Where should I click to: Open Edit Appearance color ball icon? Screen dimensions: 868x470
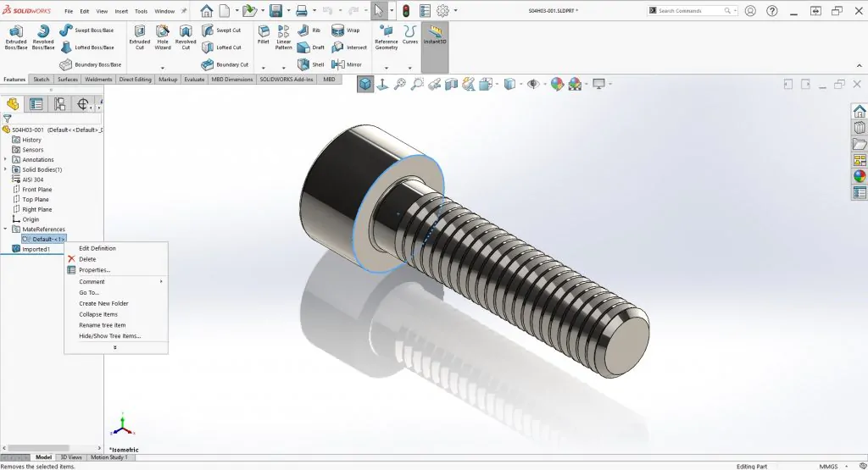[557, 84]
